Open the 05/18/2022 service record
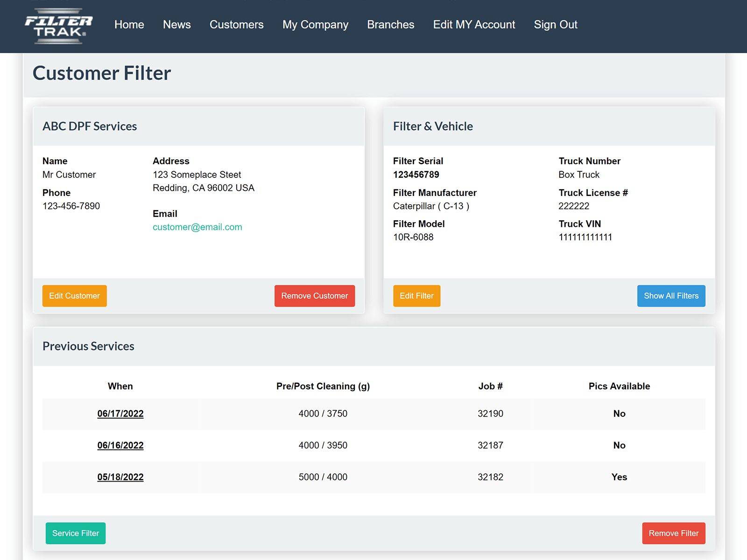 [120, 477]
